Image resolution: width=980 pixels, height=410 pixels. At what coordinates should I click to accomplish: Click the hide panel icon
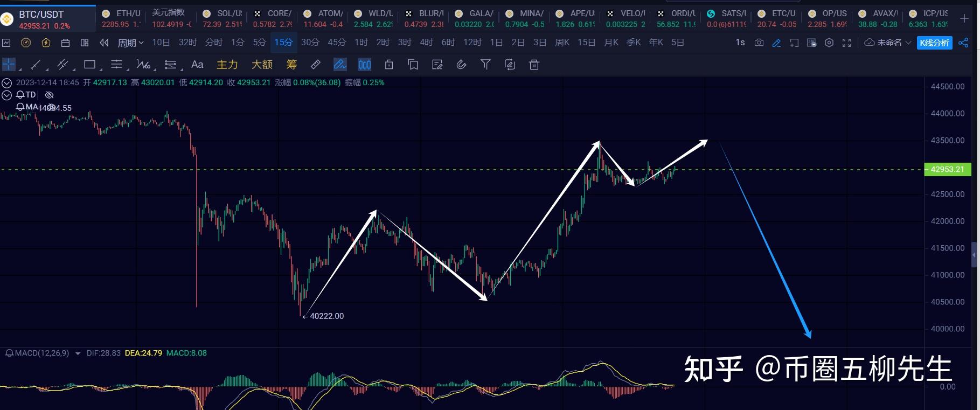tap(811, 43)
